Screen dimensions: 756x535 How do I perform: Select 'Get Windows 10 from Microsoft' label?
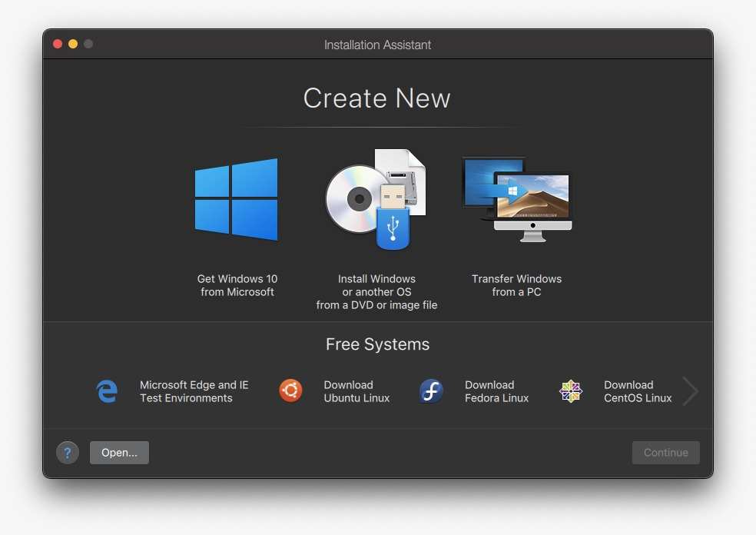pyautogui.click(x=237, y=285)
